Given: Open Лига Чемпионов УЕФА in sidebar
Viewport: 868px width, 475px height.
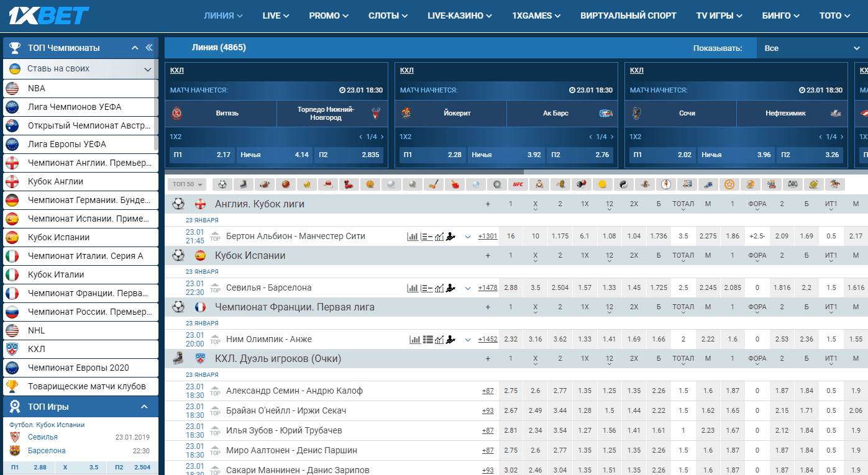Looking at the screenshot, I should point(81,107).
